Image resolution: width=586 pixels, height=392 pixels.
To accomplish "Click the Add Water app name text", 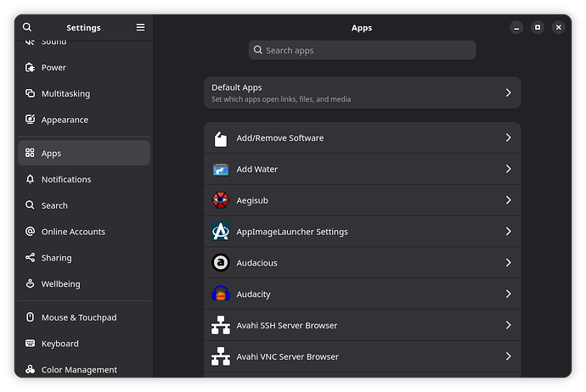I will [256, 169].
